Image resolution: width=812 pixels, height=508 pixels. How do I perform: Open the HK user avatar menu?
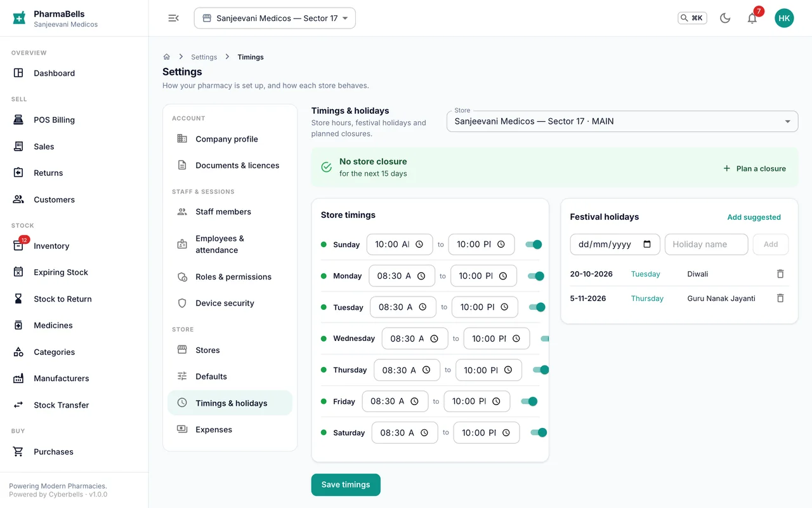click(784, 18)
